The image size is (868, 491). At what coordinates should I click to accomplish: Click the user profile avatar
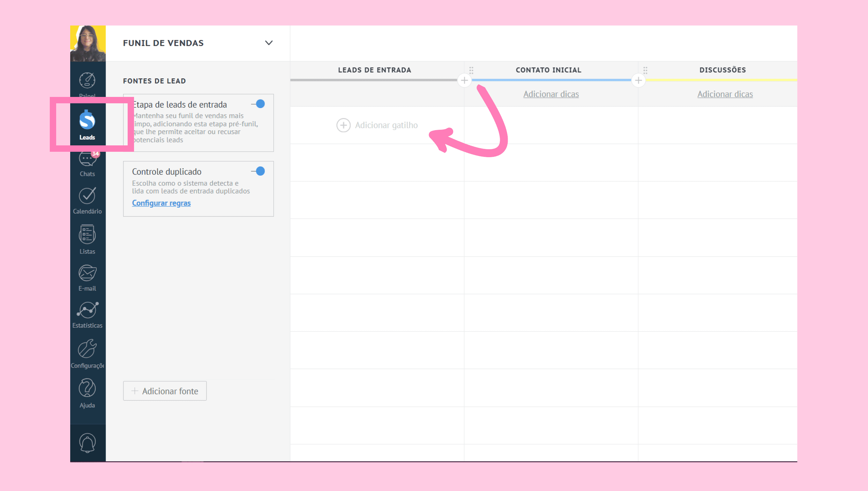coord(88,43)
